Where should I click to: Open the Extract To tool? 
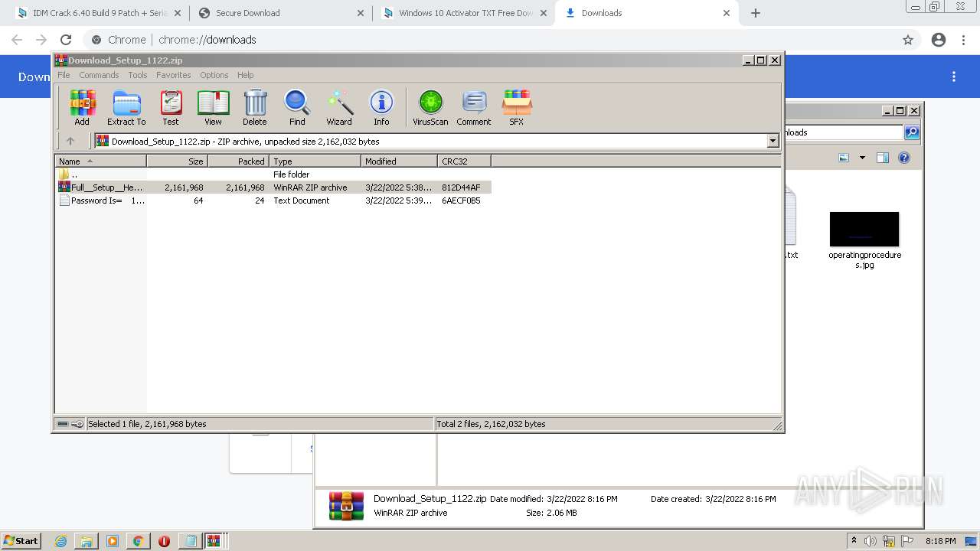[126, 107]
